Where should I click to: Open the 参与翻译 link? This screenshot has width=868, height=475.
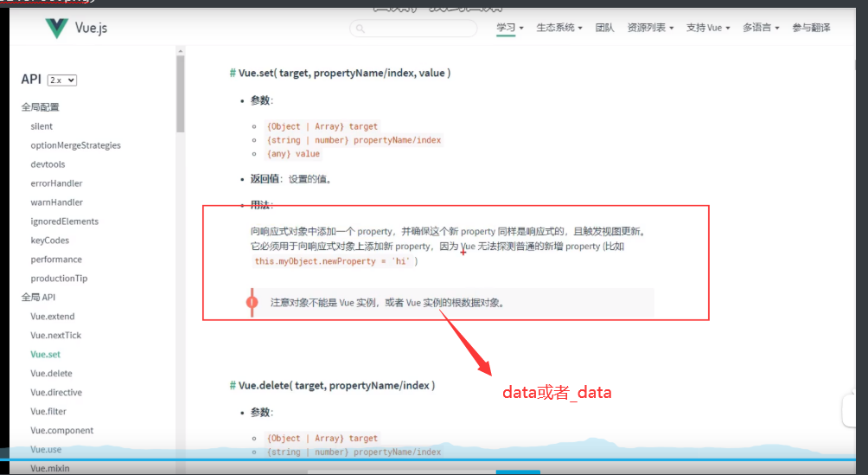point(811,28)
